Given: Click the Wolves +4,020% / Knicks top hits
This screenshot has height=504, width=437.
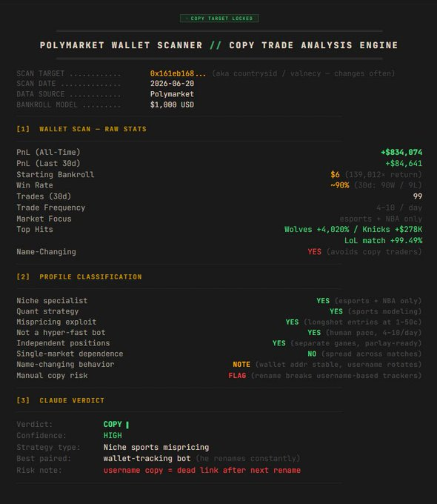Looking at the screenshot, I should 353,230.
